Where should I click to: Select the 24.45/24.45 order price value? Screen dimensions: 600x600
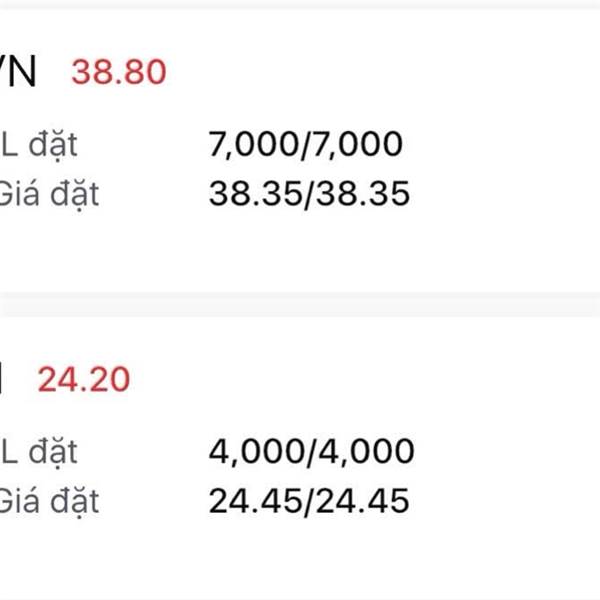[309, 501]
